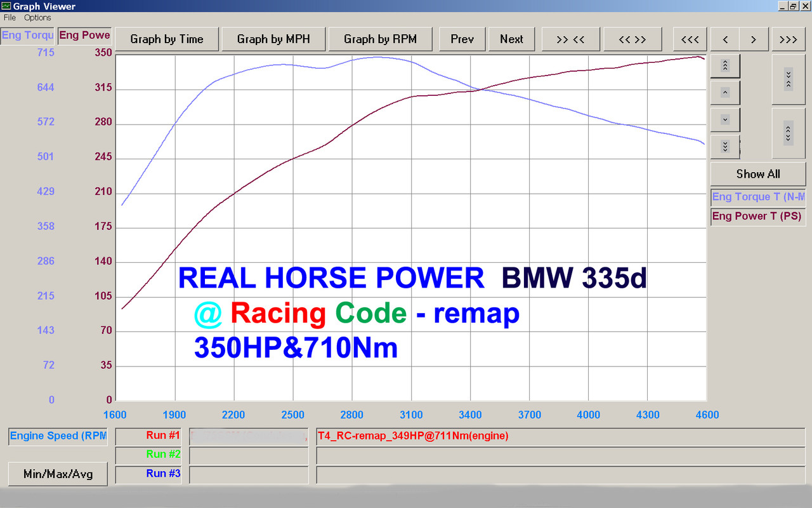Click the blurred Run #1 name field
This screenshot has height=508, width=812.
(x=249, y=436)
